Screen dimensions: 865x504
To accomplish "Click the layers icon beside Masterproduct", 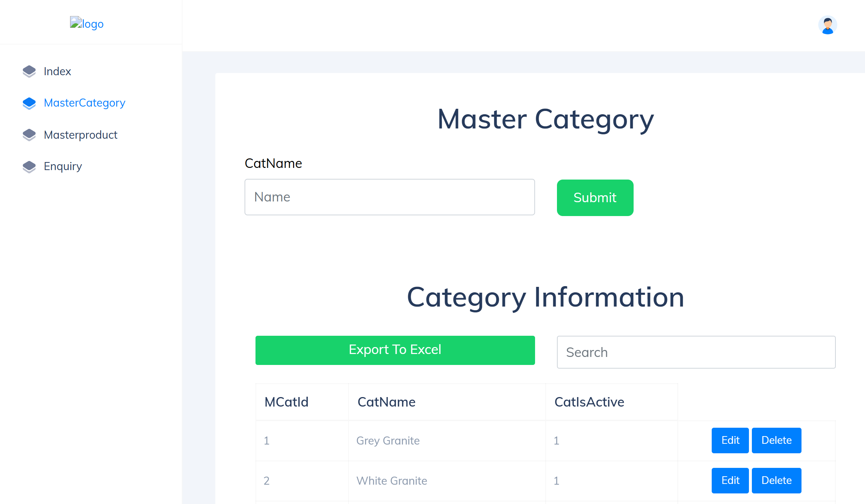I will click(29, 135).
